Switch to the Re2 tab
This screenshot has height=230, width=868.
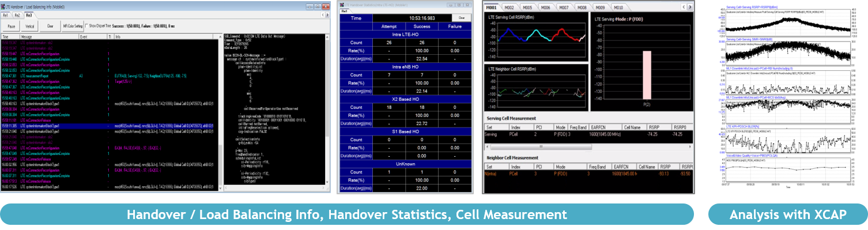17,16
